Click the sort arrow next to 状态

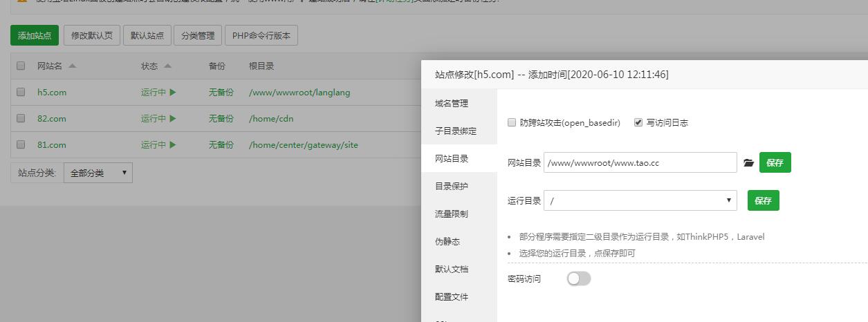(167, 66)
